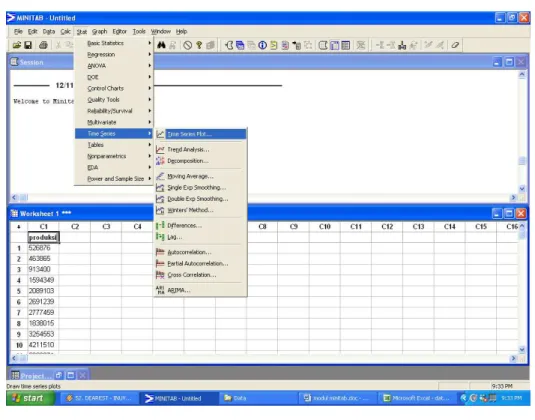The height and width of the screenshot is (420, 535).
Task: Click Session window scroll-down arrow
Action: [x=522, y=188]
